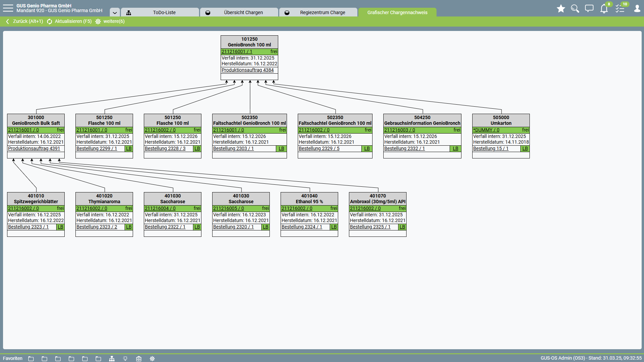Switch to the Übersicht Chargen tab
The width and height of the screenshot is (644, 362).
pos(239,12)
